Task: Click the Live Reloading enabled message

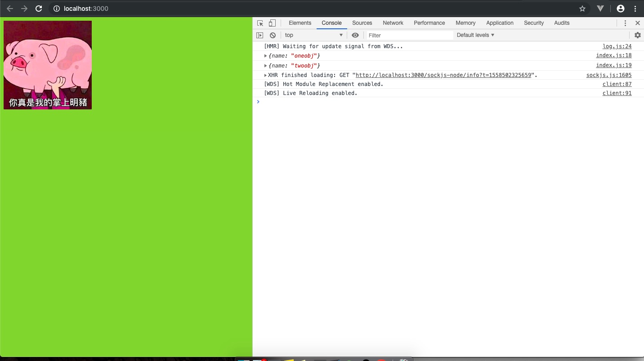Action: point(311,93)
